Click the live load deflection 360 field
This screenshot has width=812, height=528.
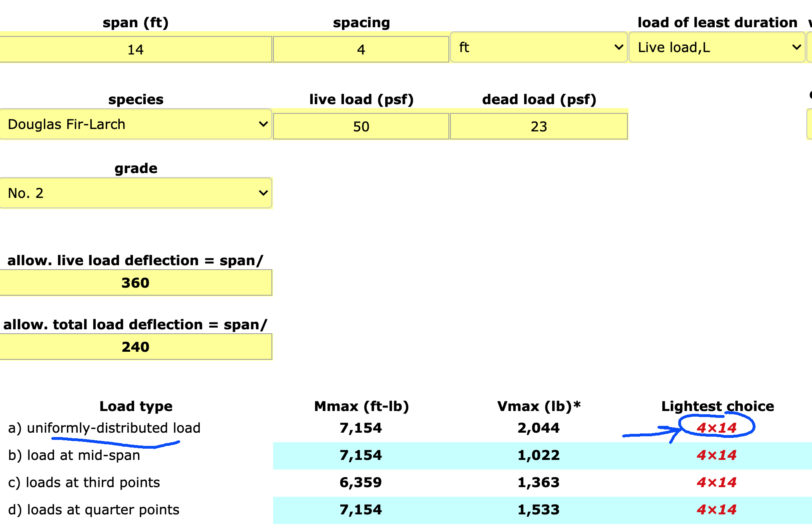click(136, 283)
